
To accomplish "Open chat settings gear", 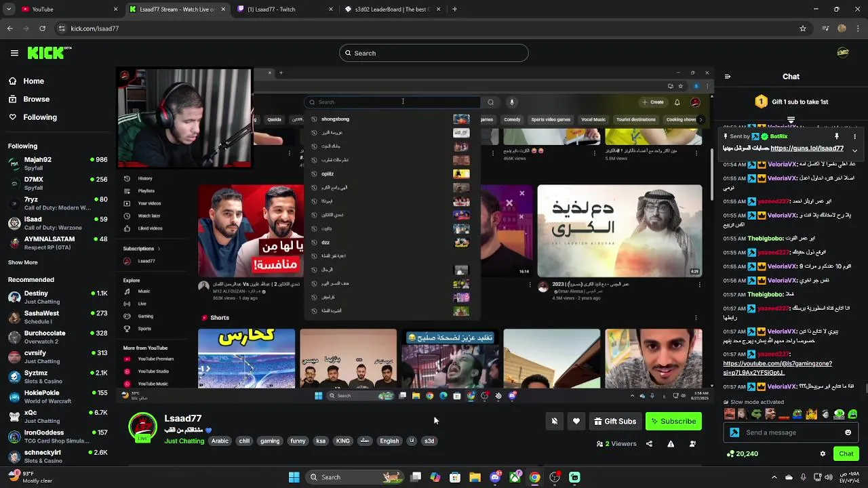I will click(x=823, y=453).
